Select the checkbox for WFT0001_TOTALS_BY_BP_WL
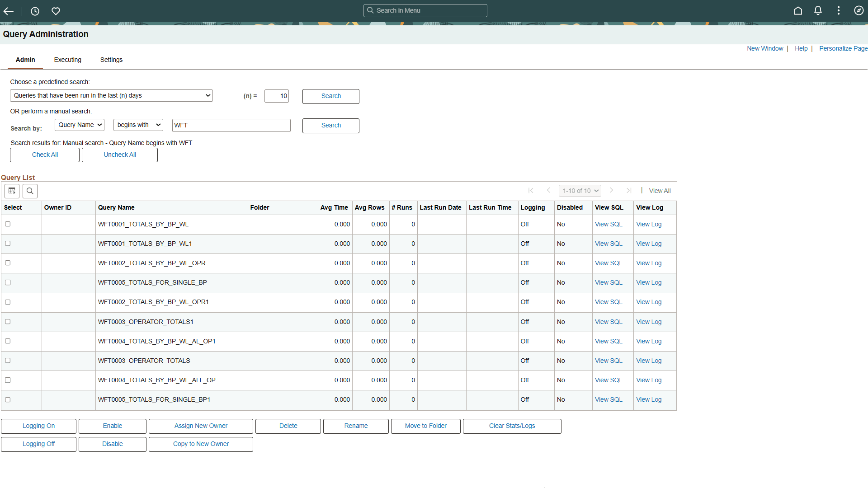 click(8, 224)
